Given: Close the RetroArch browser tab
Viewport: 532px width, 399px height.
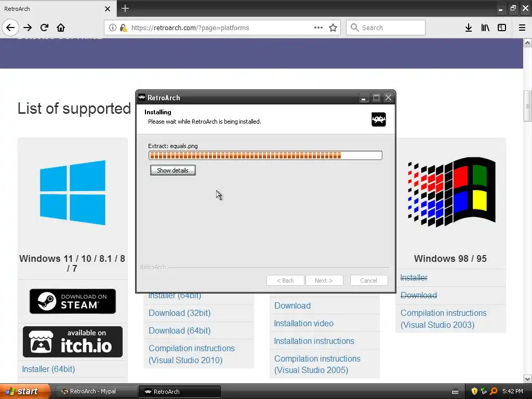Looking at the screenshot, I should pos(108,9).
